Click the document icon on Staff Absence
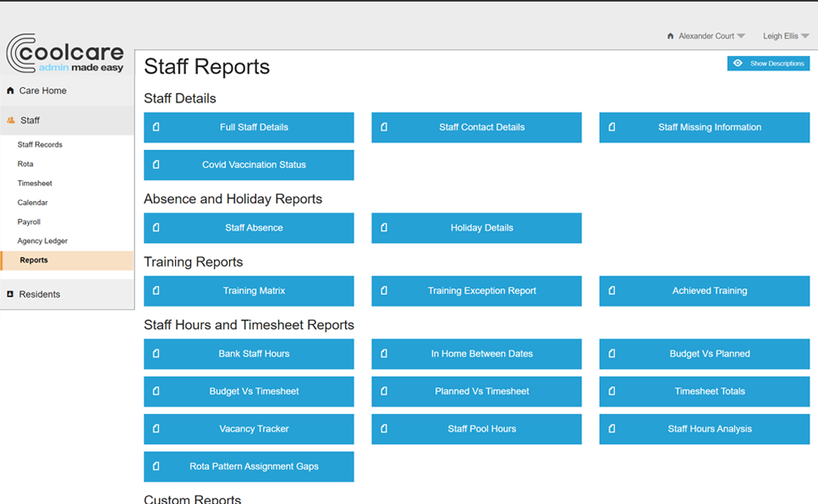818x504 pixels. coord(156,228)
